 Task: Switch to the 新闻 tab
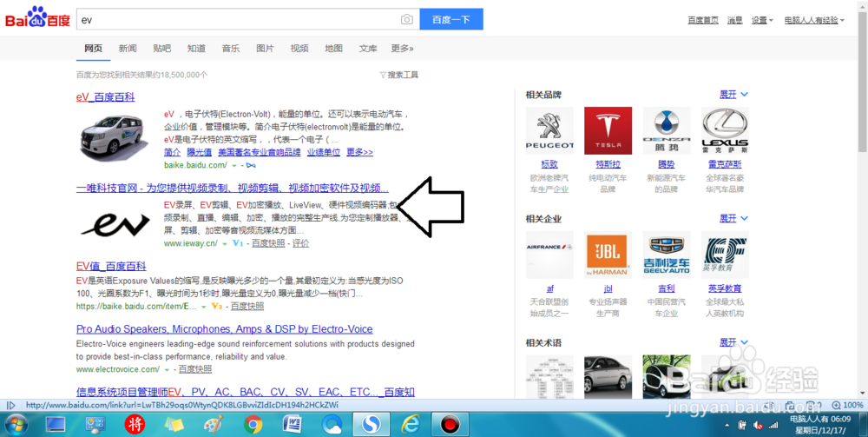(128, 48)
